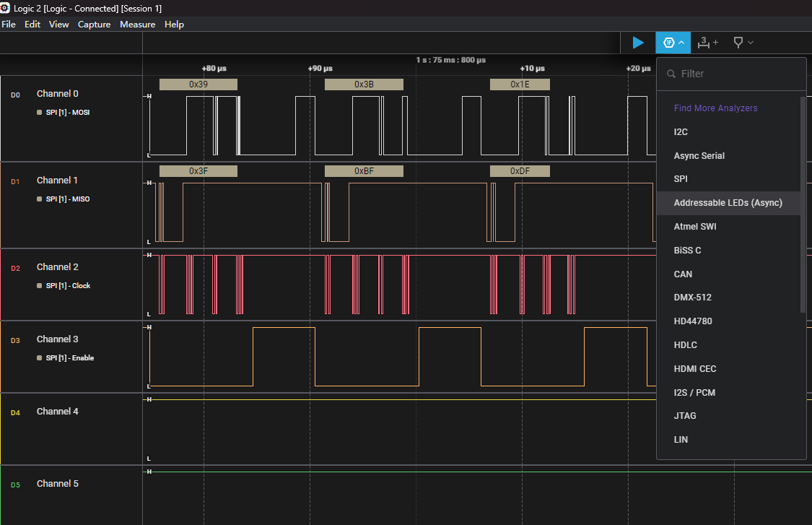Click the analyzer Filter search field

(731, 74)
